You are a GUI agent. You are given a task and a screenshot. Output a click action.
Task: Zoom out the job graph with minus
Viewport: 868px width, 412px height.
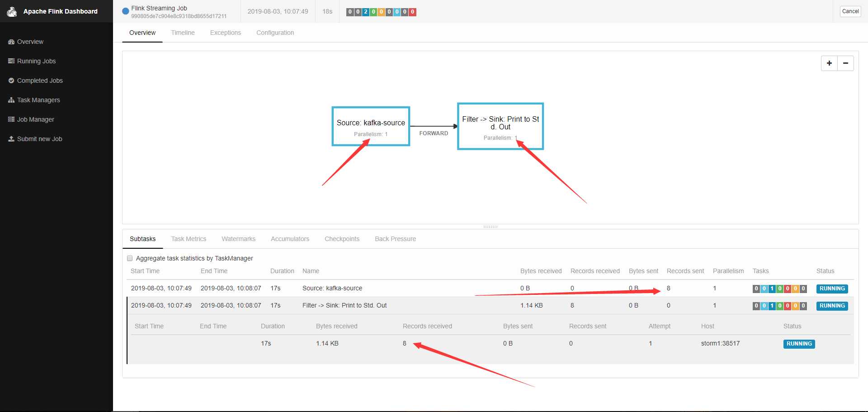845,63
